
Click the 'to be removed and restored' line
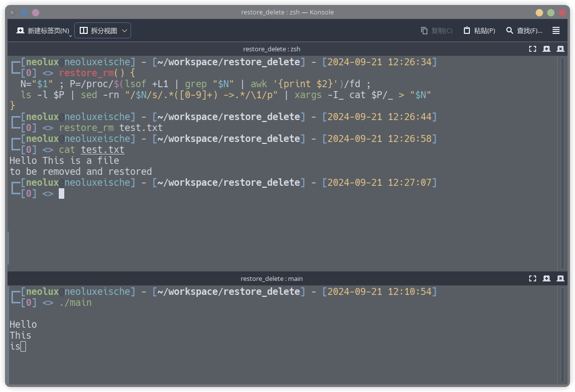click(81, 172)
